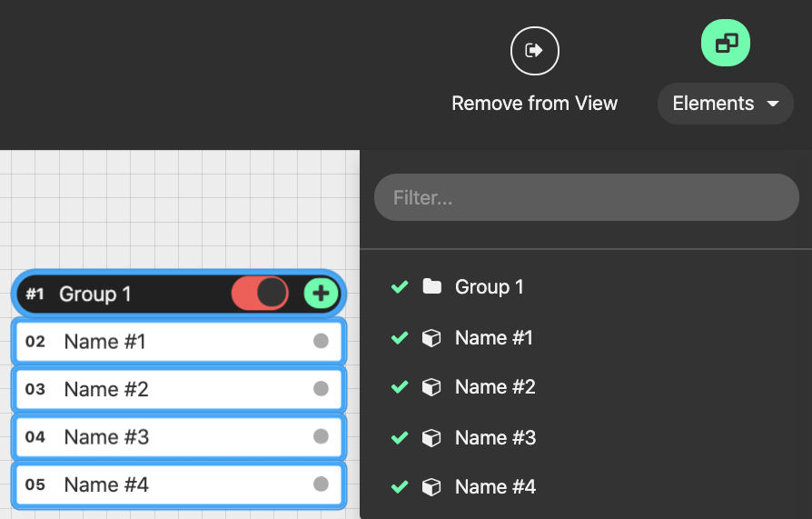Click the Remove from View label
Viewport: 812px width, 519px height.
(534, 104)
